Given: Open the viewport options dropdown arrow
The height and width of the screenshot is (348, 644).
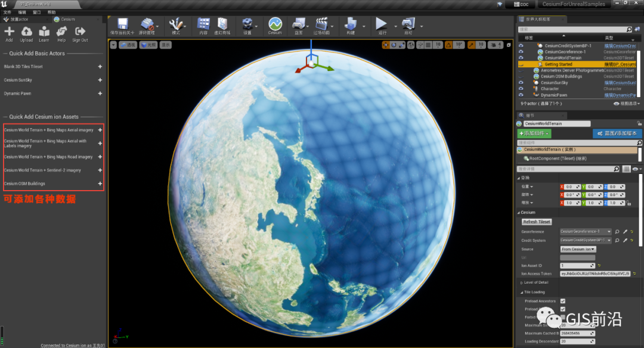Looking at the screenshot, I should click(x=113, y=45).
